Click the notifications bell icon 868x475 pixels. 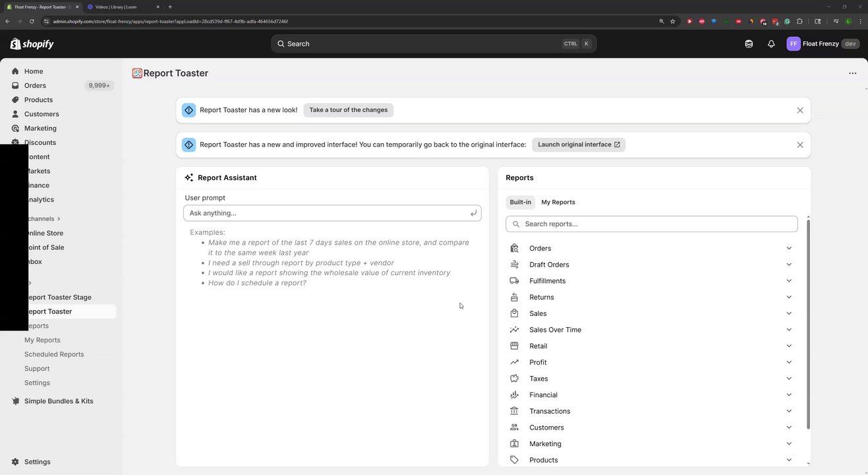pos(771,44)
